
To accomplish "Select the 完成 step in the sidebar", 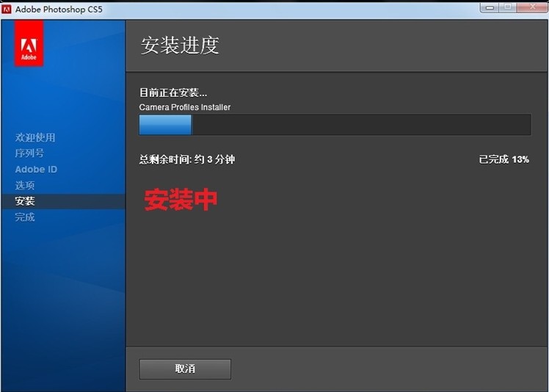I will click(25, 217).
